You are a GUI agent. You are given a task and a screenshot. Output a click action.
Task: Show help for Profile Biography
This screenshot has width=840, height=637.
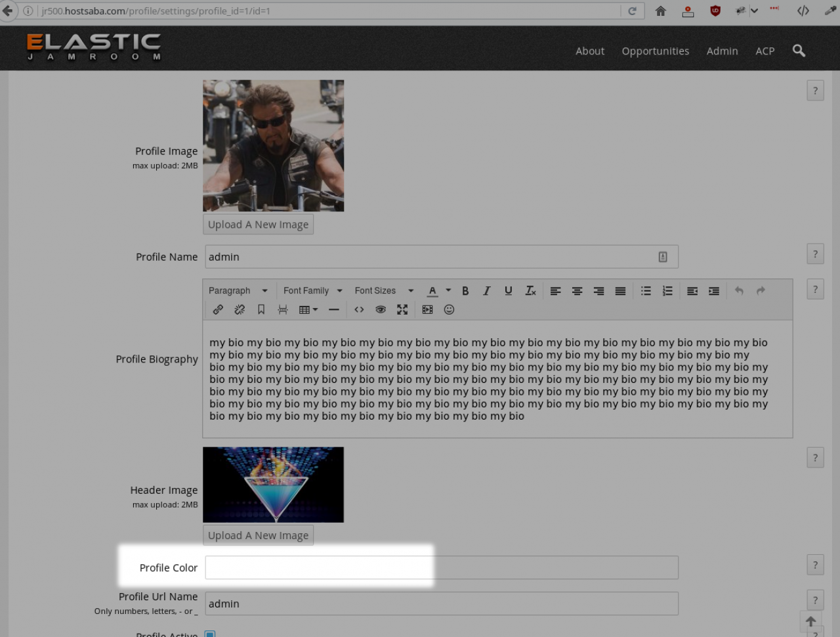tap(815, 289)
